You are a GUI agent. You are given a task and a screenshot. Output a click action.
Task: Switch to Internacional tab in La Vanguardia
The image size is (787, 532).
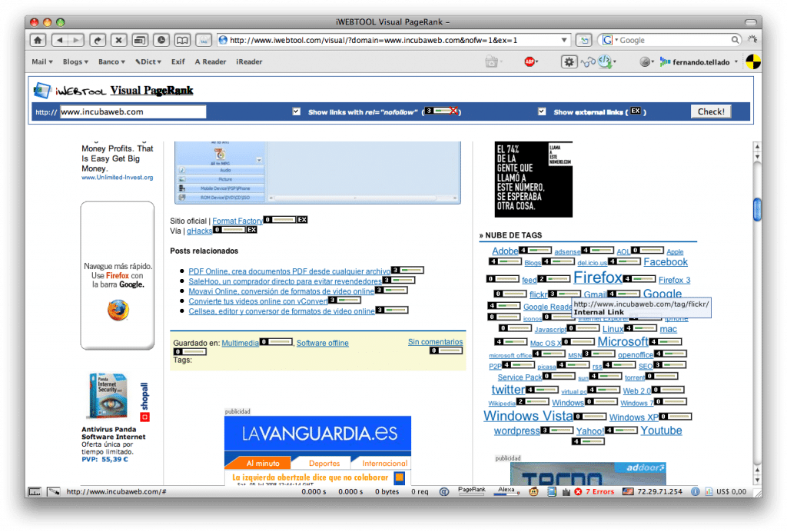point(385,464)
